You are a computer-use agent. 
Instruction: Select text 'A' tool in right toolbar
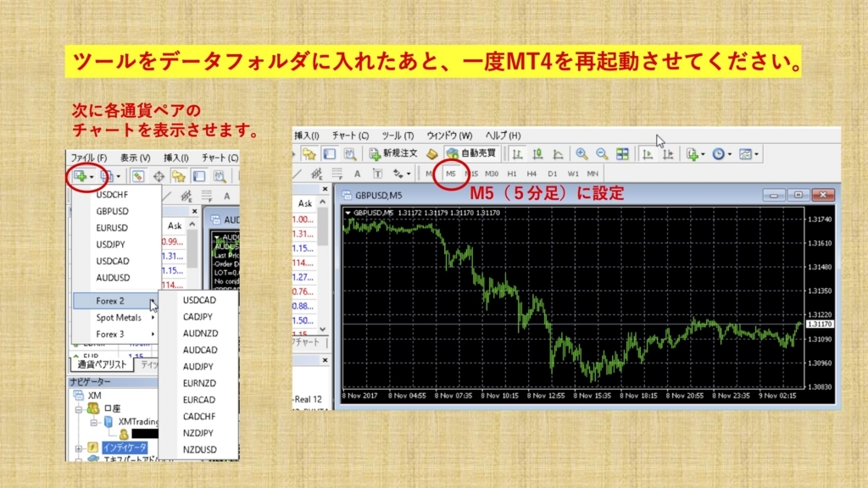click(357, 174)
